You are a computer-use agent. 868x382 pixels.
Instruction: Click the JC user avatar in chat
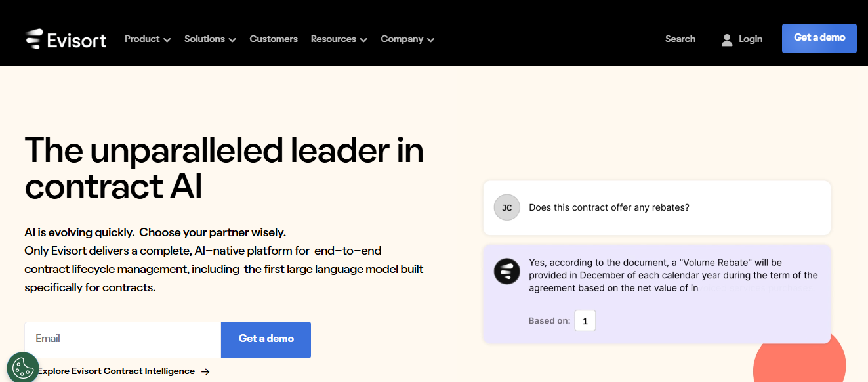(x=506, y=207)
